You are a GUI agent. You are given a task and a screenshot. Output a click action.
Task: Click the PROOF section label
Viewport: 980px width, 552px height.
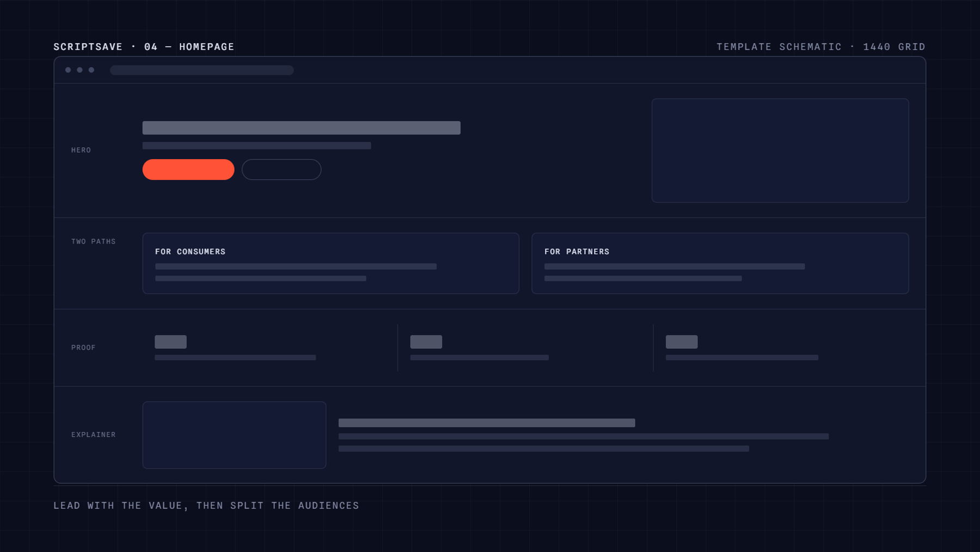click(83, 348)
